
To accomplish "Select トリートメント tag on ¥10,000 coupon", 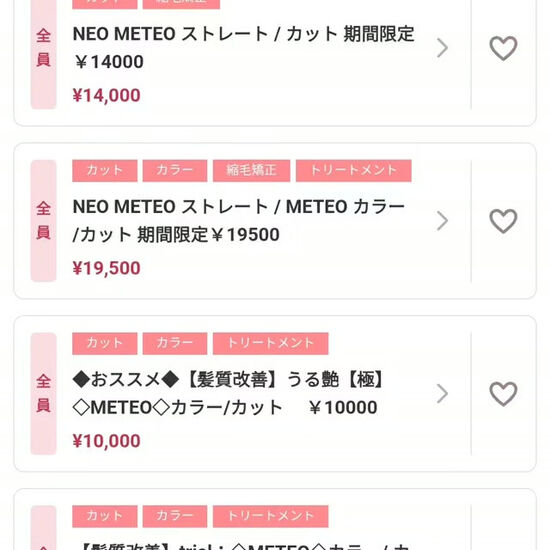I will (x=270, y=343).
